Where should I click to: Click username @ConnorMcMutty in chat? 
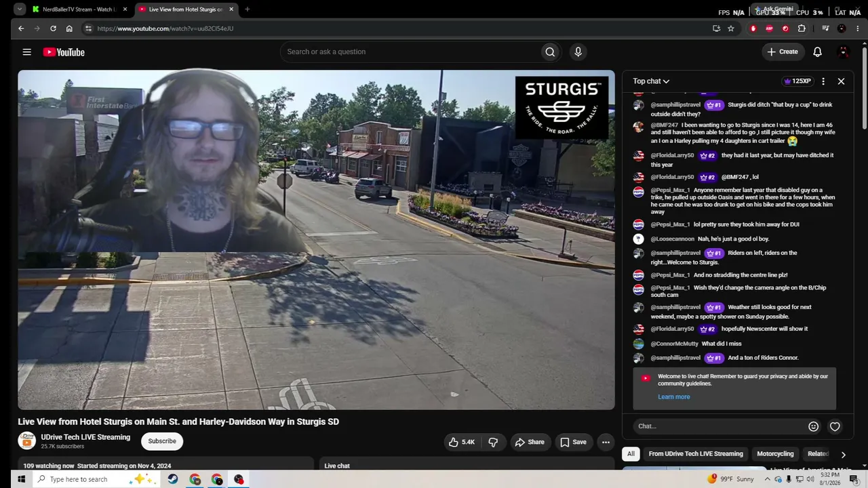click(675, 344)
